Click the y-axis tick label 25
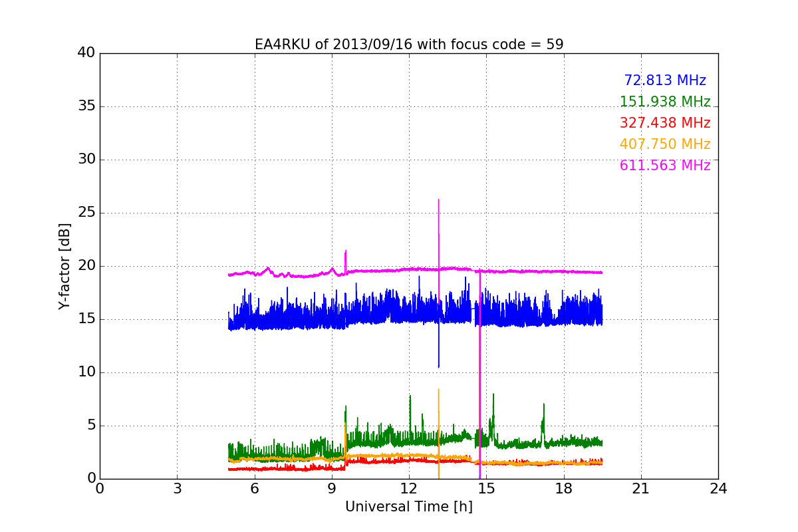The width and height of the screenshot is (798, 532). (86, 213)
